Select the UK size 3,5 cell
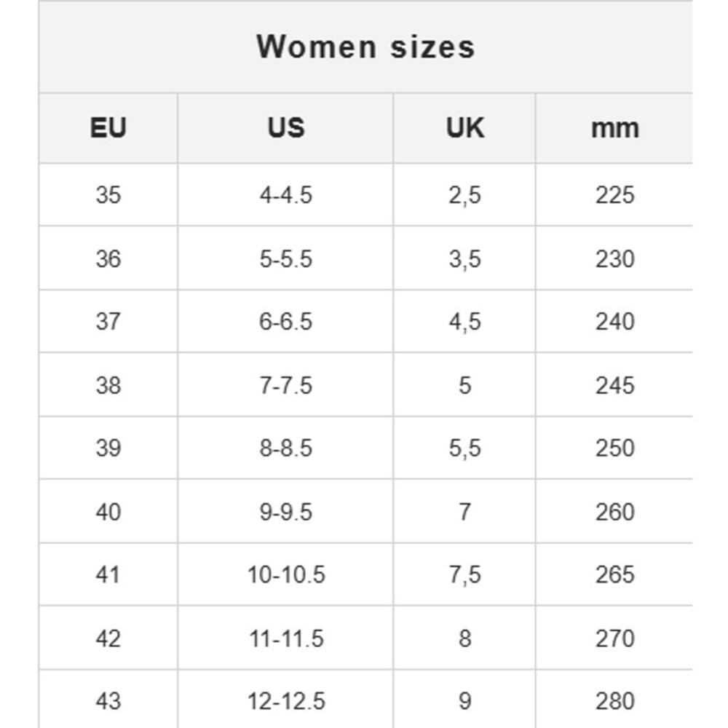Viewport: 728px width, 728px height. pyautogui.click(x=464, y=258)
